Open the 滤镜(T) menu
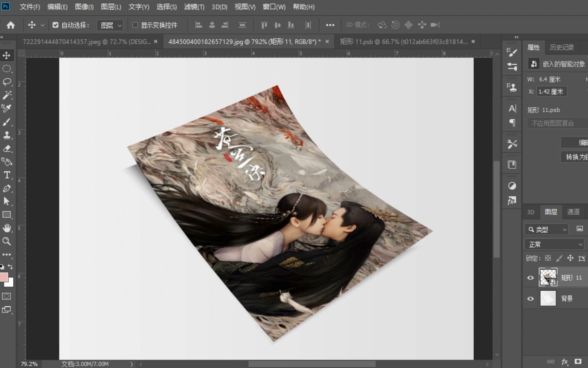Image resolution: width=588 pixels, height=368 pixels. pyautogui.click(x=194, y=7)
